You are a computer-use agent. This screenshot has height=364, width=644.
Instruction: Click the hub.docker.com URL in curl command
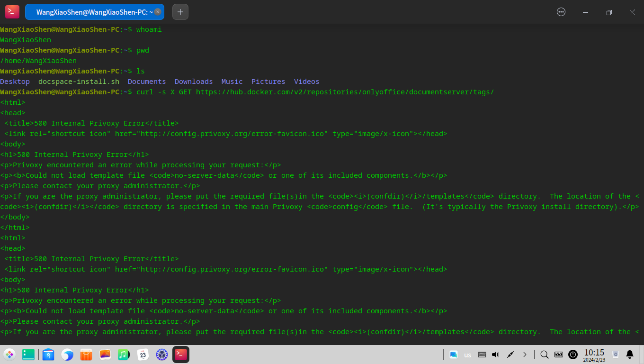[345, 92]
